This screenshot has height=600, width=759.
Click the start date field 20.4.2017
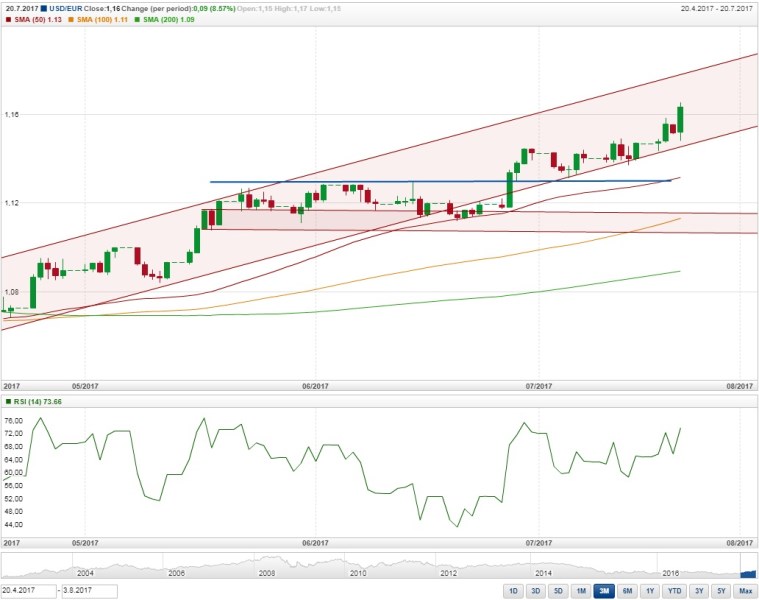coord(26,591)
